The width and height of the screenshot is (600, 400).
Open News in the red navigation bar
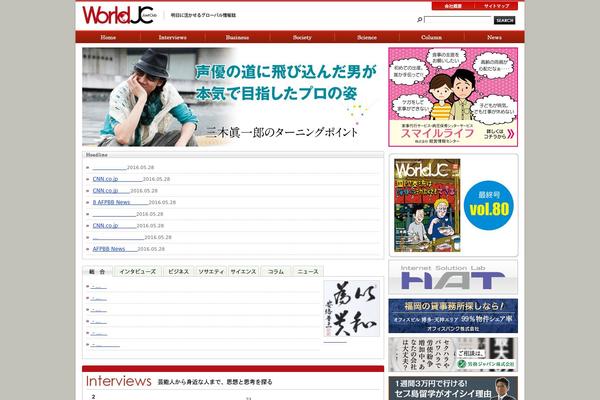494,37
